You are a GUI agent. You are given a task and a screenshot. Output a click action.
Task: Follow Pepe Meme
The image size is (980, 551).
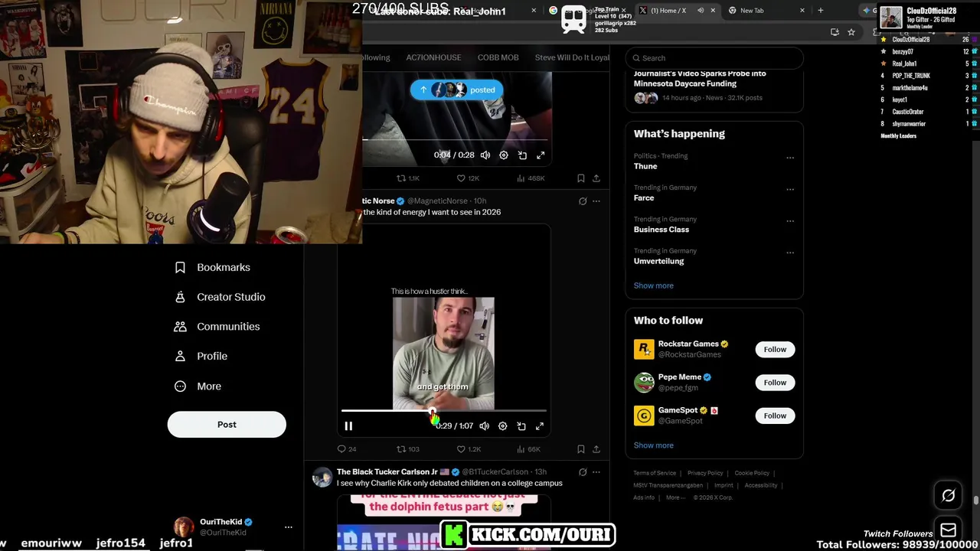tap(775, 383)
